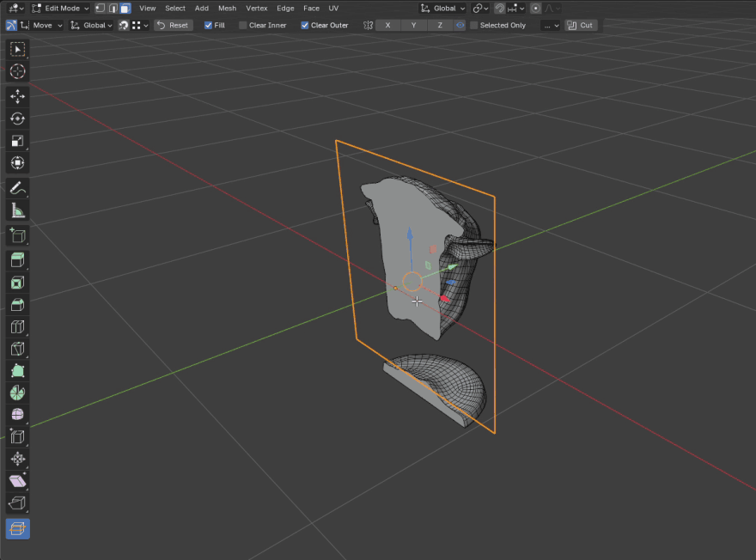Image resolution: width=756 pixels, height=560 pixels.
Task: Expand the top header Global orientation dropdown
Action: 442,9
